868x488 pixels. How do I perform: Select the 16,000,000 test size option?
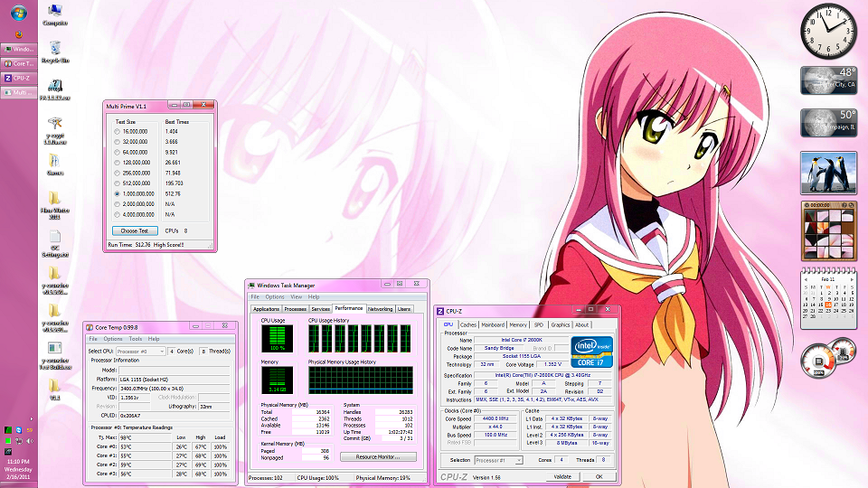click(x=117, y=132)
